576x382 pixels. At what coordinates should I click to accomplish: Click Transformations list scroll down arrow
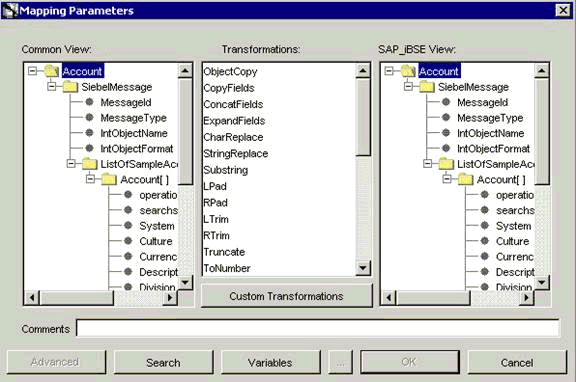[363, 268]
